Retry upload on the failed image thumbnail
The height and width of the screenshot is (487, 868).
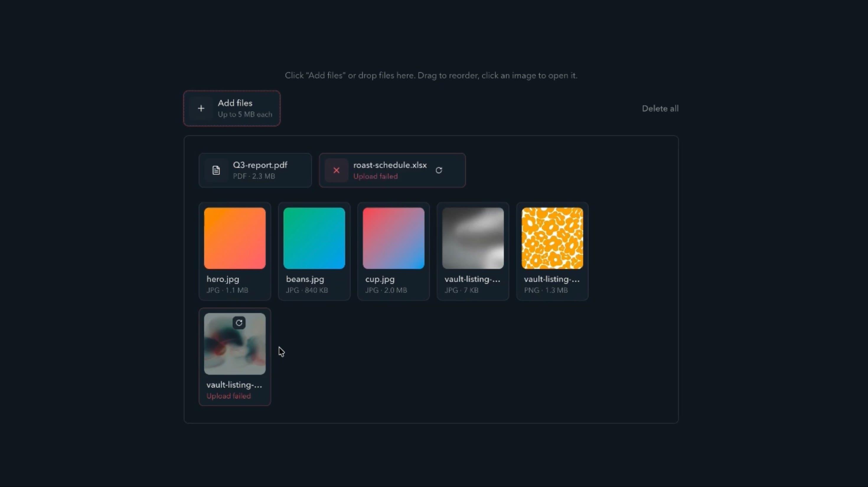click(x=239, y=323)
